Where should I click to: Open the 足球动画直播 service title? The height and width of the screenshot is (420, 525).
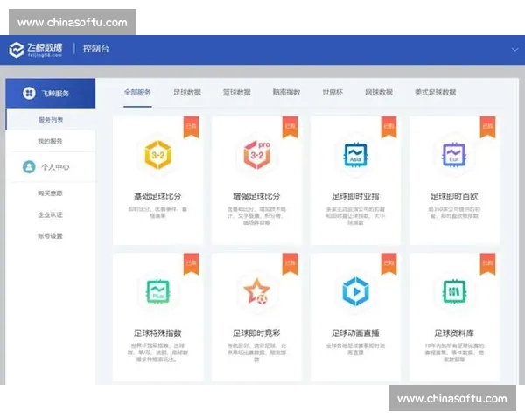click(x=355, y=333)
